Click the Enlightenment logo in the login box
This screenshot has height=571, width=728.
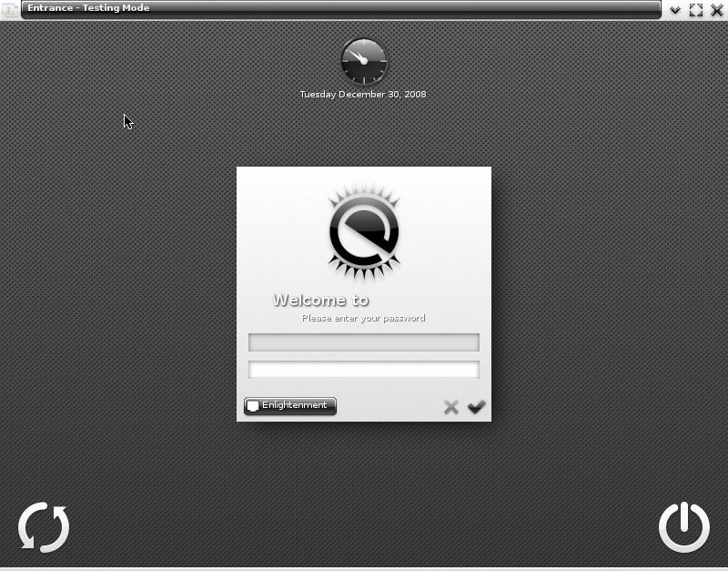(x=364, y=231)
